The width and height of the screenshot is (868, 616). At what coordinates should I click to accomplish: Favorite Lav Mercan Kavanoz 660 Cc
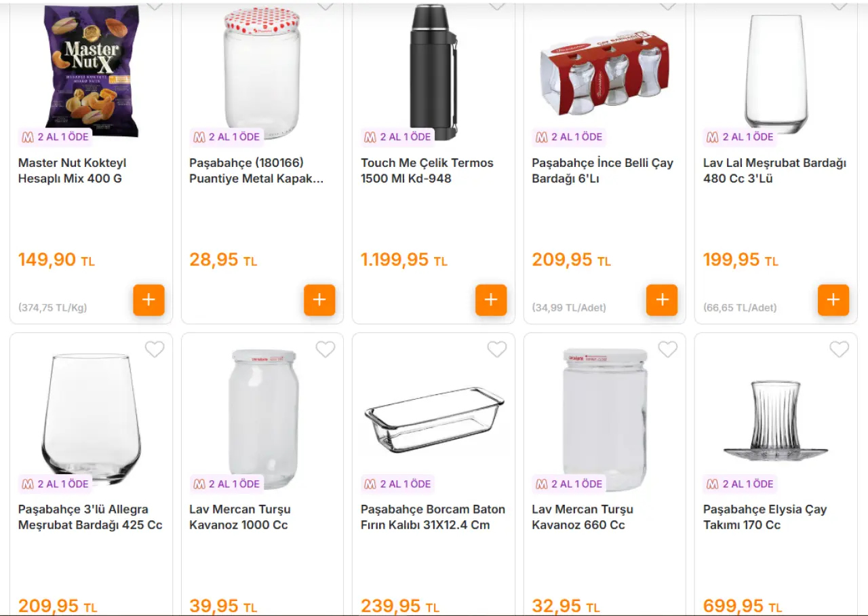pyautogui.click(x=668, y=349)
